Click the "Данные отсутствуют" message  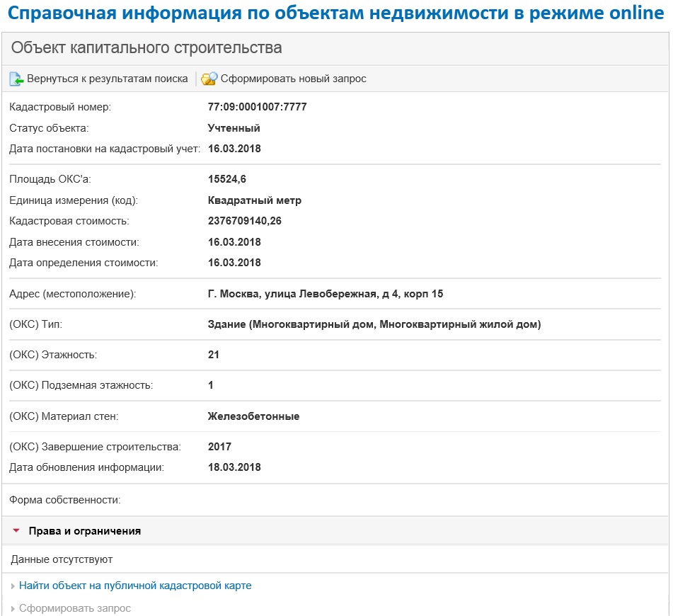pos(62,559)
